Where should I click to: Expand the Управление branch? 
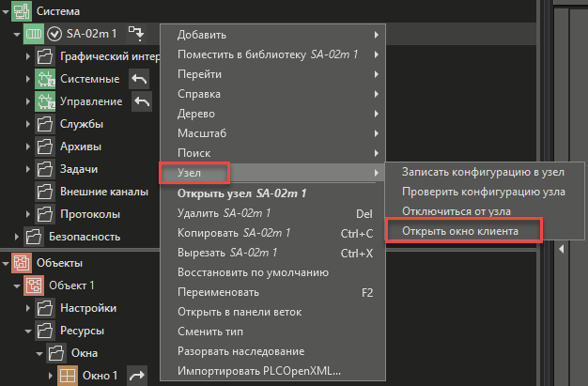28,101
